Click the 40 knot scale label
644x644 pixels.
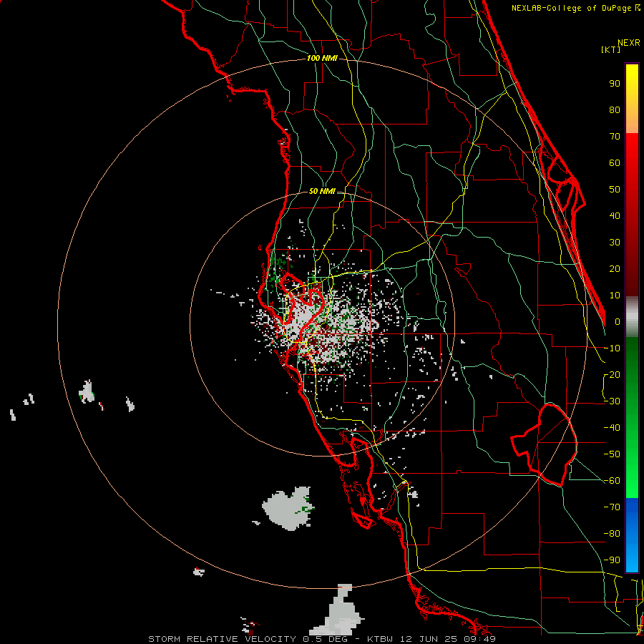[x=615, y=215]
